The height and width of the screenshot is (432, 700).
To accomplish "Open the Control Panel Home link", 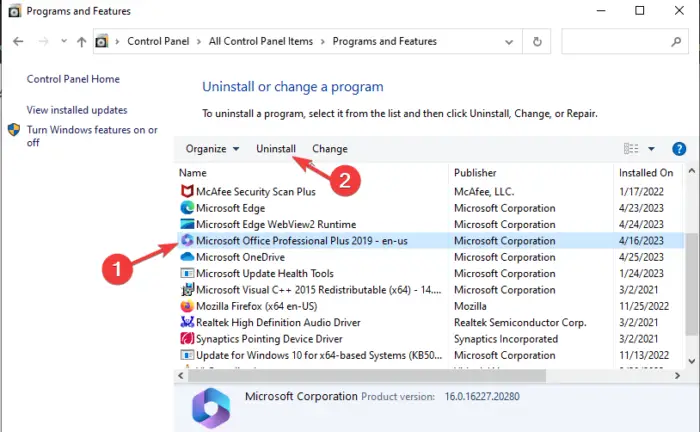I will (73, 79).
